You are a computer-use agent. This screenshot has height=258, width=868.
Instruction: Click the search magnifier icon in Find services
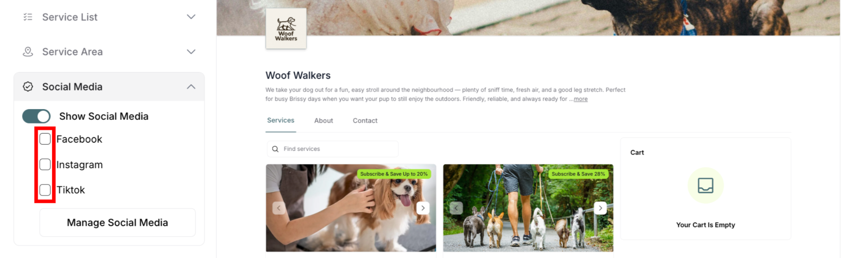point(275,149)
